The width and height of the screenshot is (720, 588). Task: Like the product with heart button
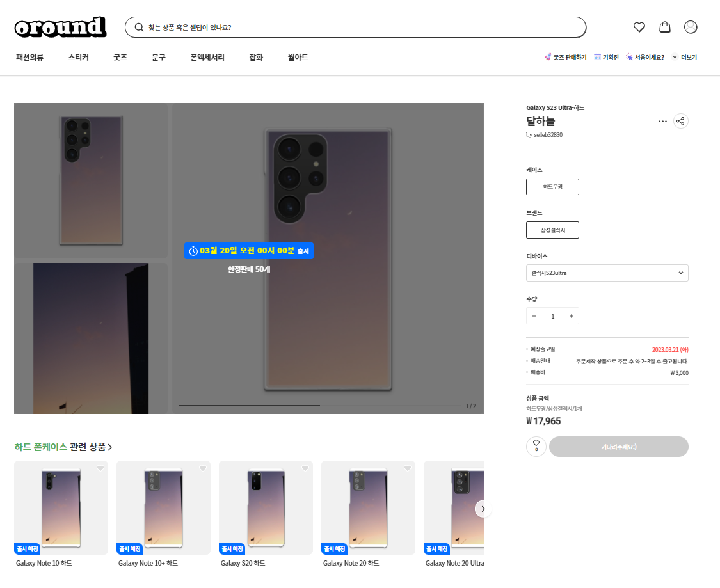coord(536,446)
